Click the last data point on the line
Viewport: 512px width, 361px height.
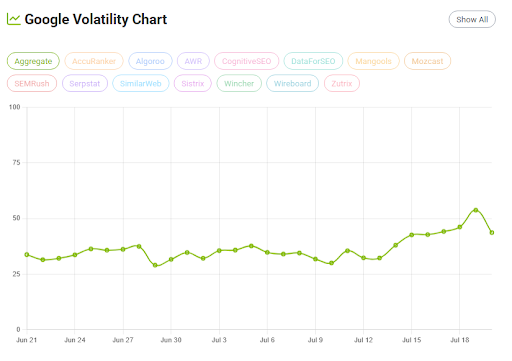492,232
